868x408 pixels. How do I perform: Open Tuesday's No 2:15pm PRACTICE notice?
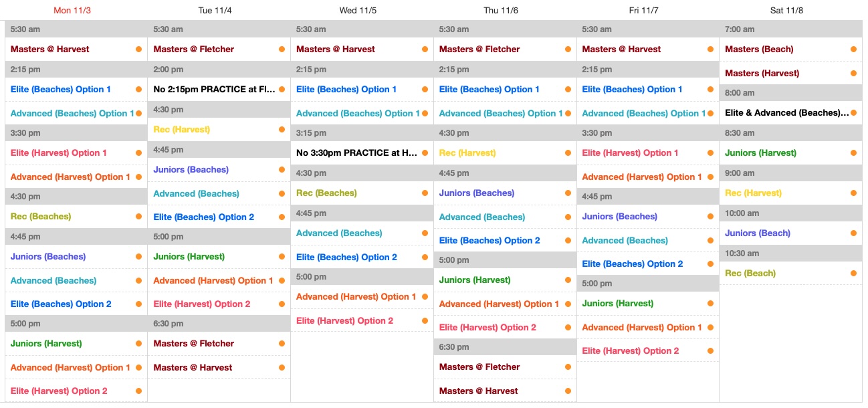coord(214,90)
